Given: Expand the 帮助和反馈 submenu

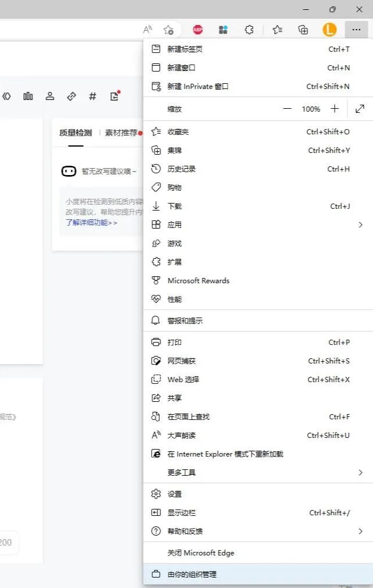Looking at the screenshot, I should [x=258, y=531].
